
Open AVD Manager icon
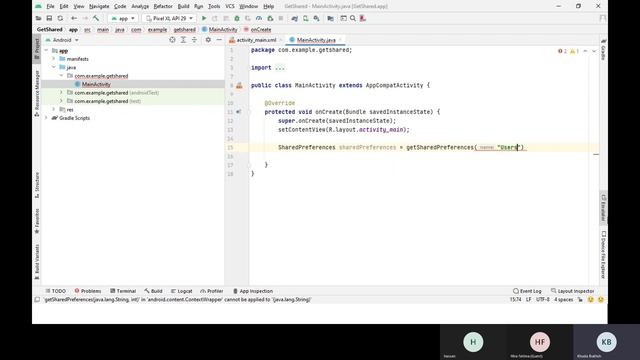tap(306, 18)
